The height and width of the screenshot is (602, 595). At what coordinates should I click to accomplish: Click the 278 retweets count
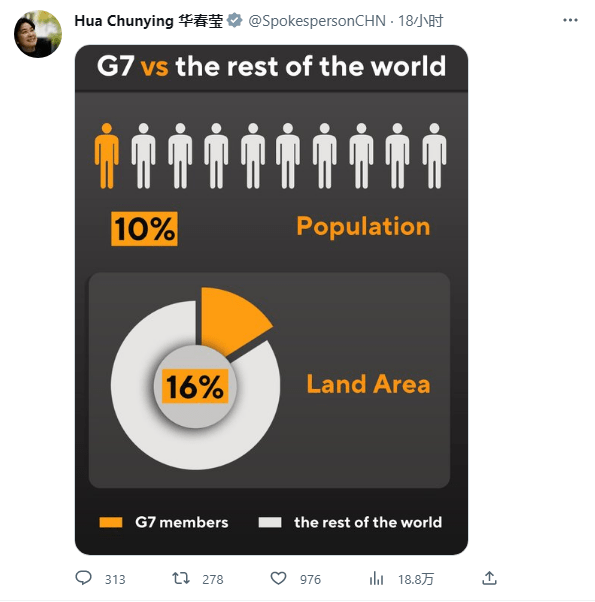click(213, 579)
